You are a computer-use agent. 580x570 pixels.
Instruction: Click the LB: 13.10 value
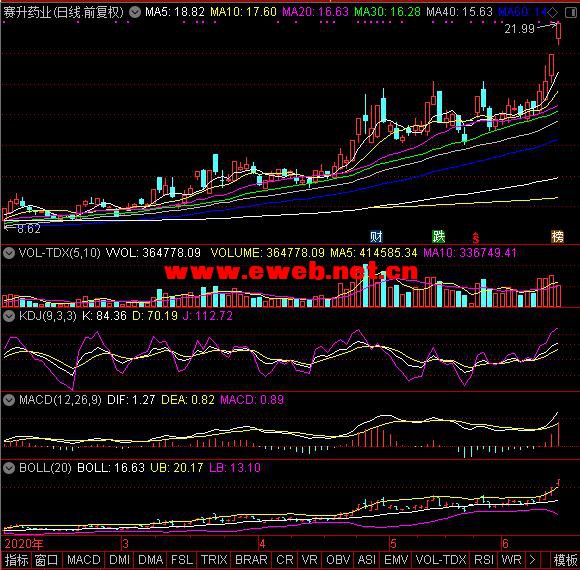[x=235, y=468]
